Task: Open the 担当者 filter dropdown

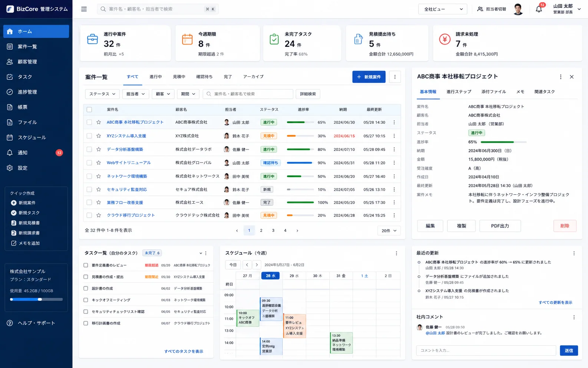Action: click(x=135, y=94)
